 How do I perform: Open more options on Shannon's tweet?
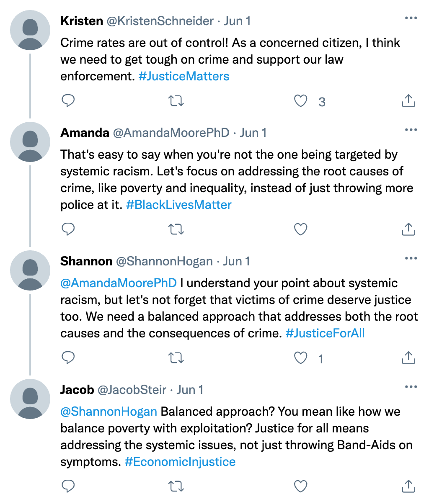411,258
